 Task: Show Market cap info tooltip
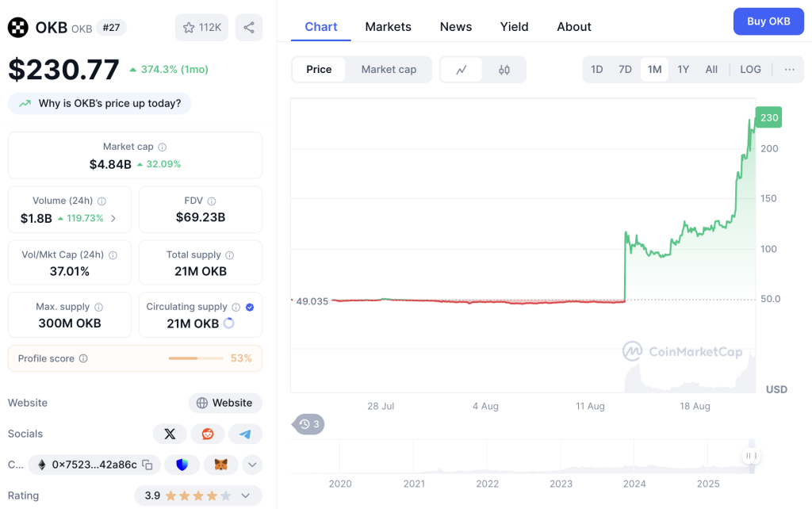[x=162, y=147]
